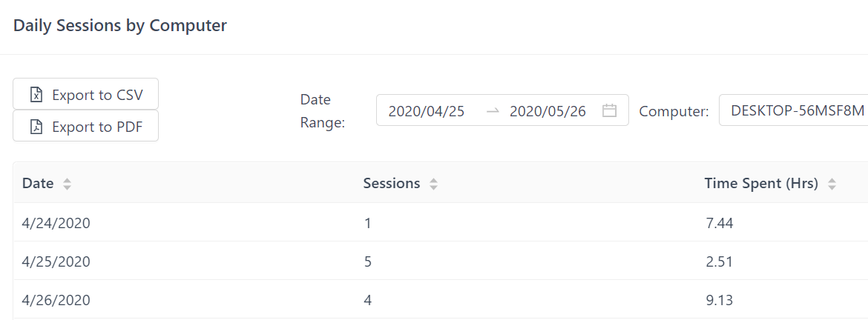
Task: Click the Date column header
Action: pyautogui.click(x=38, y=184)
